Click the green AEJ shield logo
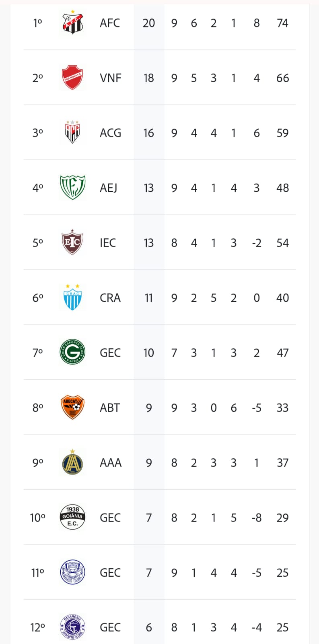 pyautogui.click(x=72, y=187)
